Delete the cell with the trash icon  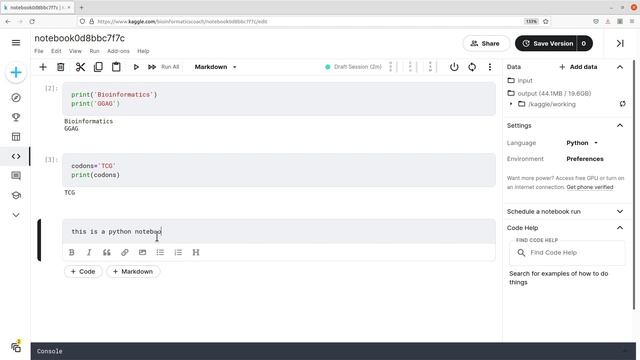(x=60, y=67)
